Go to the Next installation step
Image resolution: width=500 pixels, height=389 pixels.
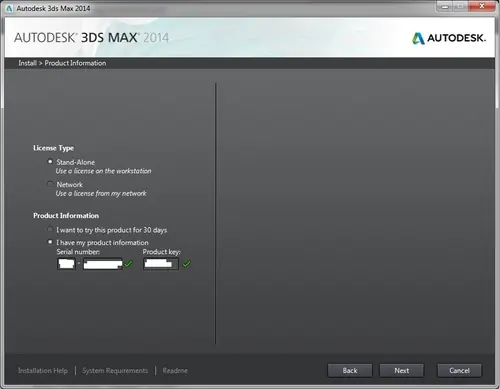(x=401, y=370)
